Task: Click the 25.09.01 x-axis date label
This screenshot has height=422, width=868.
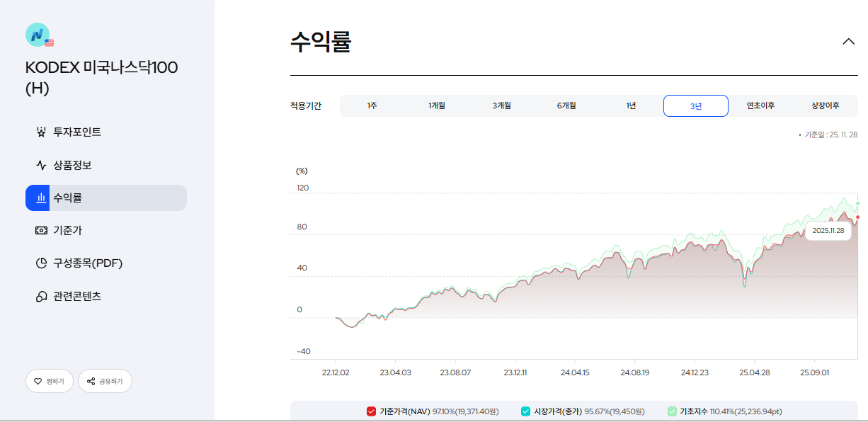Action: coord(815,371)
